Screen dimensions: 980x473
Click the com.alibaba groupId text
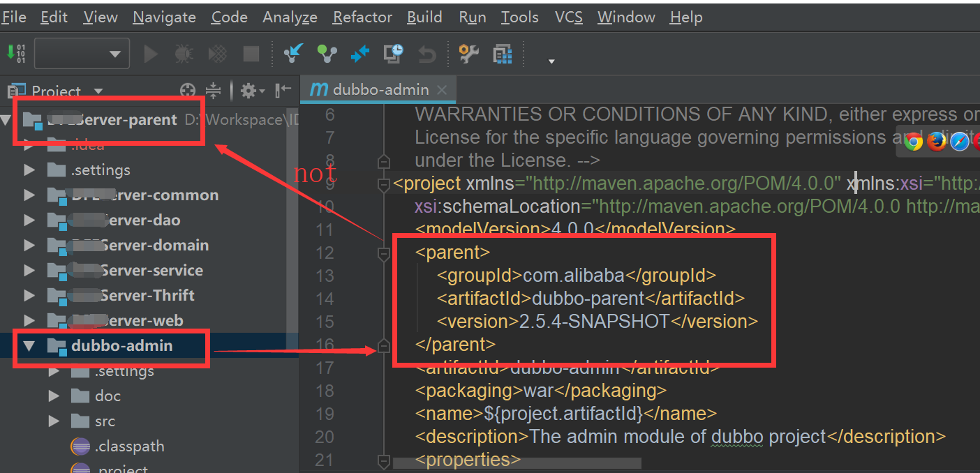pos(573,276)
